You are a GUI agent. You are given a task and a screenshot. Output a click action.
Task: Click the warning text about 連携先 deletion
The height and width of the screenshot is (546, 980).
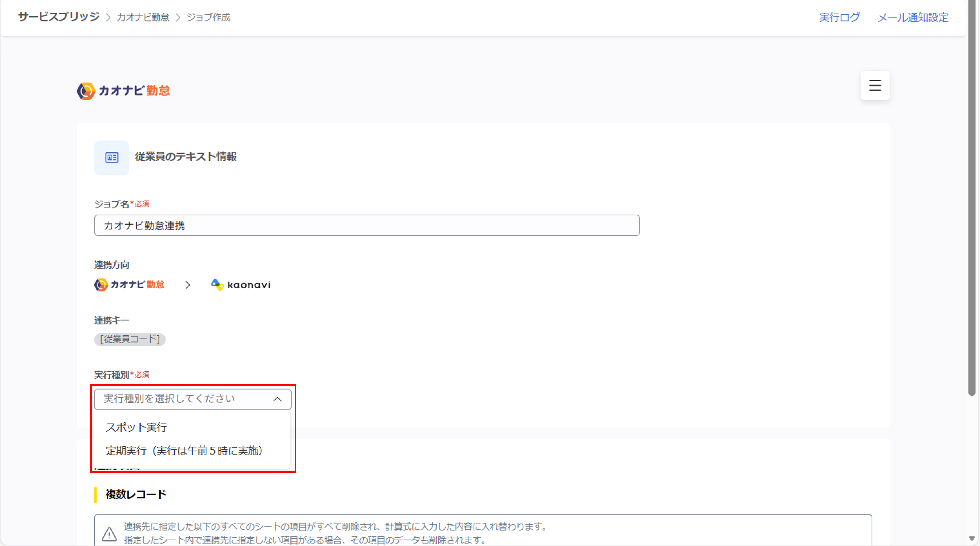[x=336, y=533]
